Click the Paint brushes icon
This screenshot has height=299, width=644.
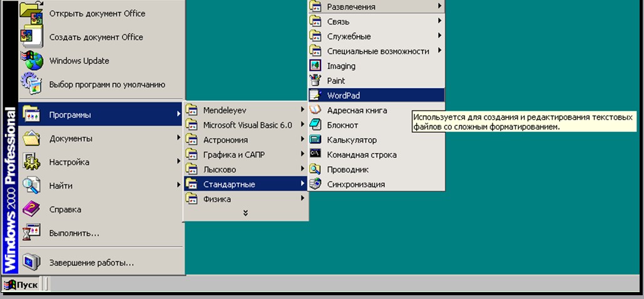point(315,81)
